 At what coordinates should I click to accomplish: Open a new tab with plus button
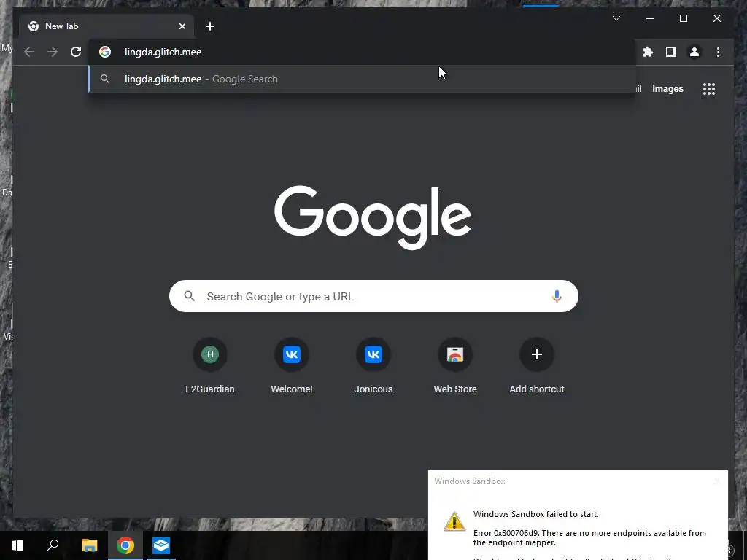(210, 26)
